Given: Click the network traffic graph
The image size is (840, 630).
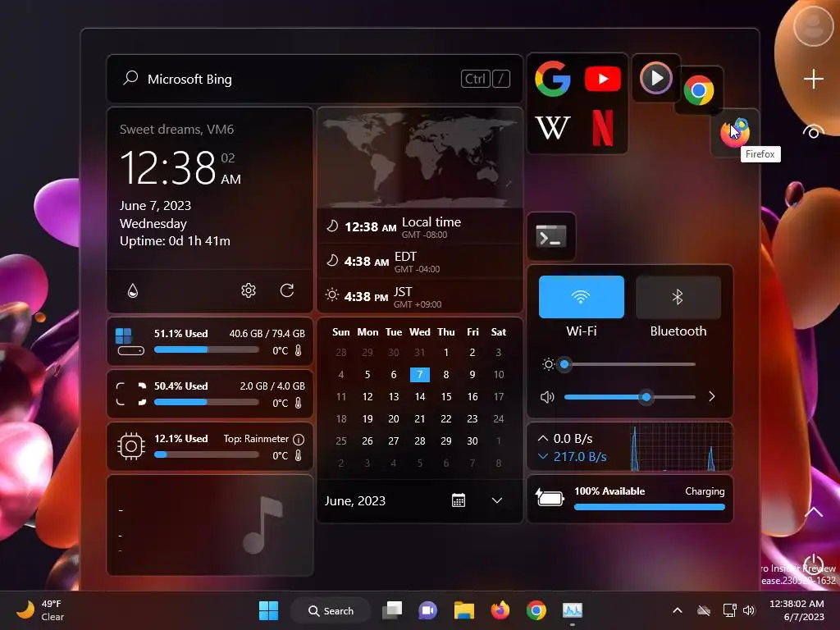Looking at the screenshot, I should coord(681,447).
